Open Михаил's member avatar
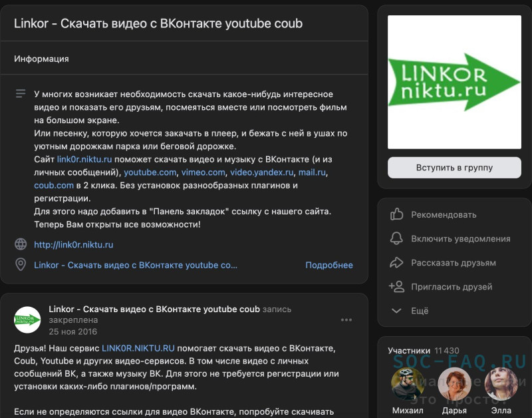This screenshot has width=532, height=418. pos(408,383)
